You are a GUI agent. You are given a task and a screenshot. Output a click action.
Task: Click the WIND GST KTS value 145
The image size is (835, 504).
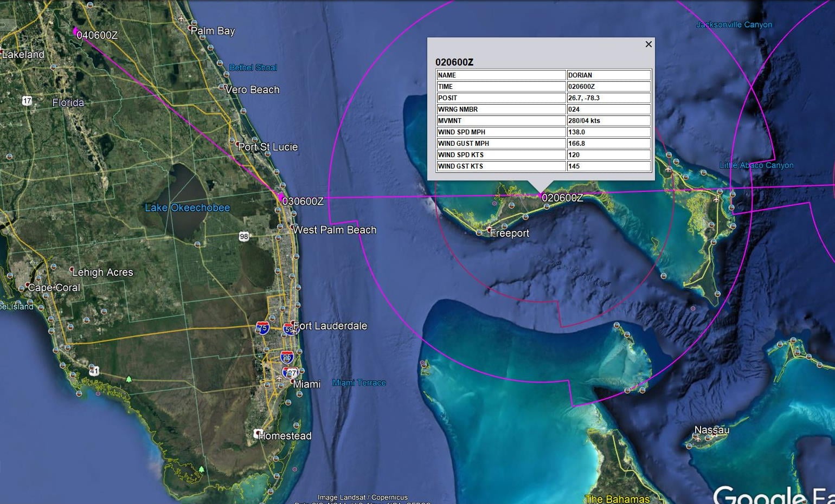coord(608,166)
